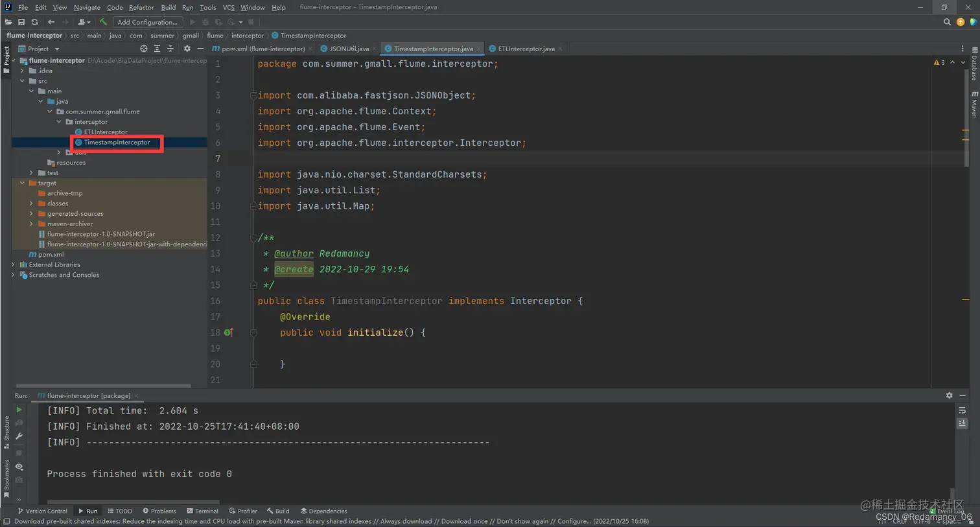Image resolution: width=980 pixels, height=527 pixels.
Task: Fold the Javadoc comment at line 12
Action: point(253,238)
